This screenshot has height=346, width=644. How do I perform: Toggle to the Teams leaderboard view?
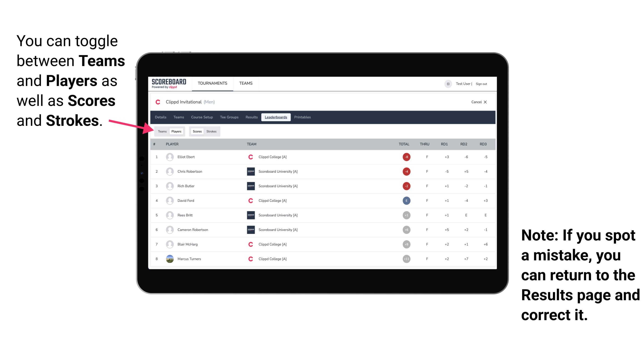pyautogui.click(x=162, y=131)
